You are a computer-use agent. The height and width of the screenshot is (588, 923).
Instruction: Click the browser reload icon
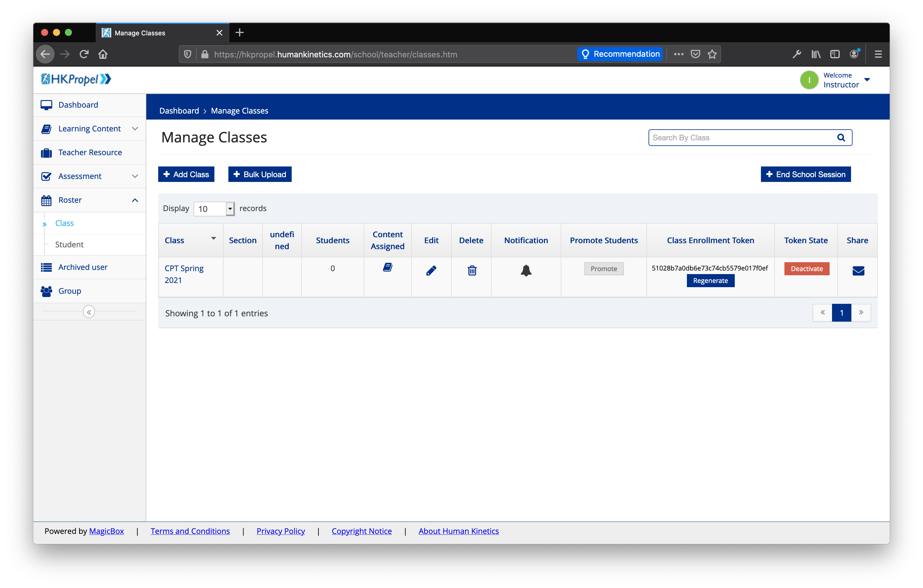84,54
